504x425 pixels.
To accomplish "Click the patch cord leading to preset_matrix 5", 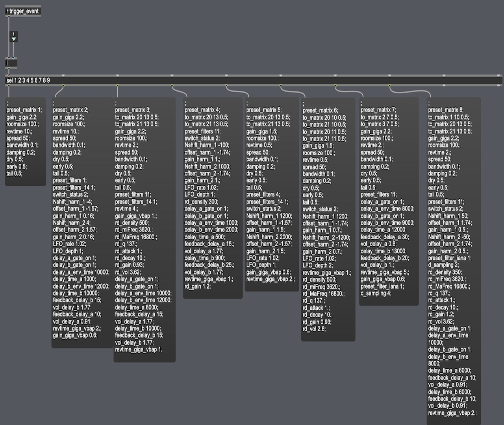I will click(x=236, y=92).
